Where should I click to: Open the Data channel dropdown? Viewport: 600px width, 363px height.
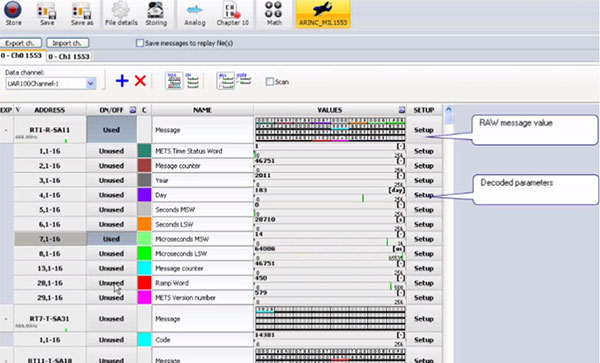coord(91,83)
